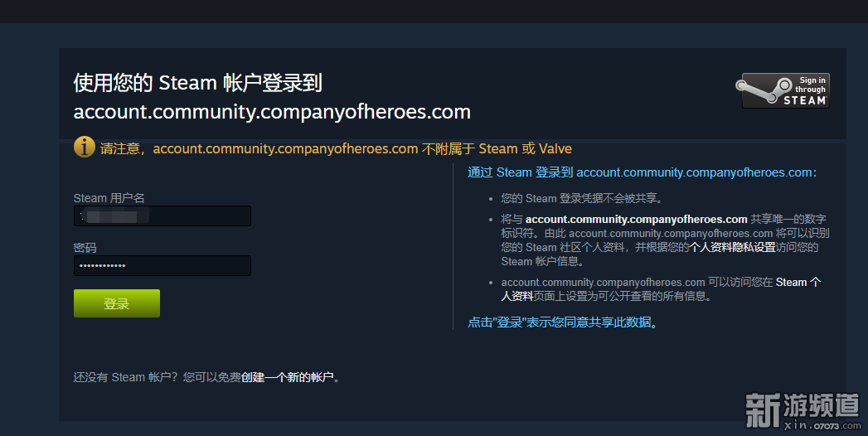Viewport: 868px width, 436px height.
Task: Click the 使用您的 Steam 帐户登录到 heading
Action: 197,83
